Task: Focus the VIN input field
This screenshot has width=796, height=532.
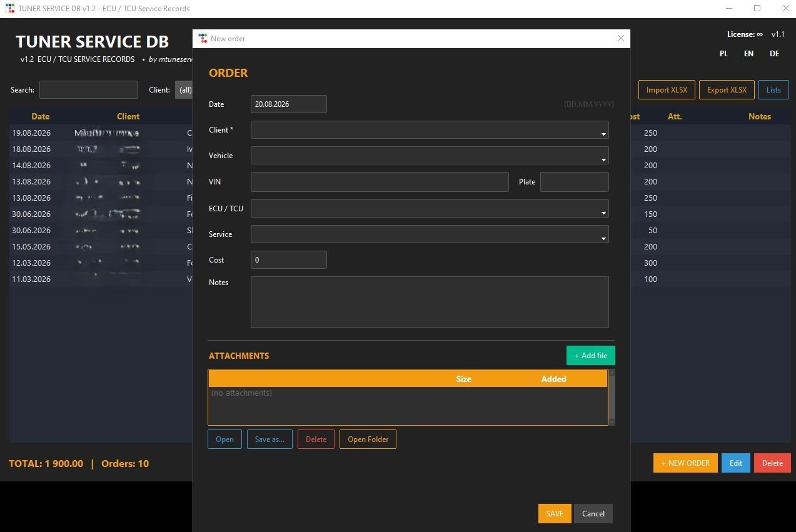Action: (380, 182)
